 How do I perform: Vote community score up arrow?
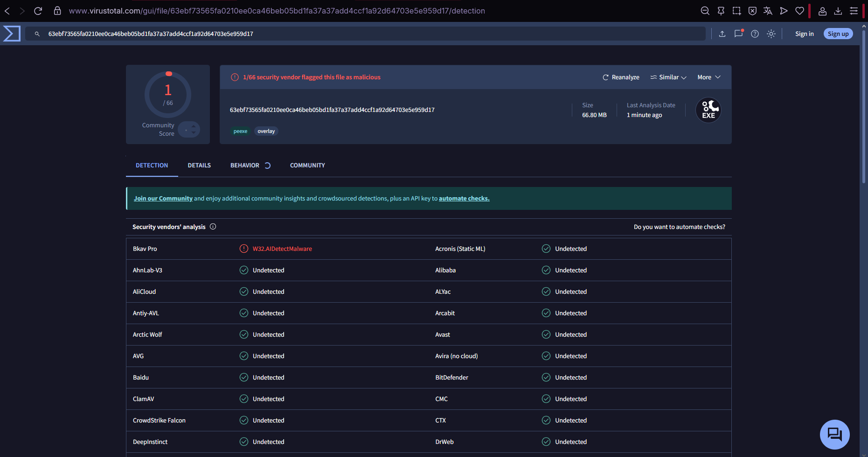pos(194,126)
